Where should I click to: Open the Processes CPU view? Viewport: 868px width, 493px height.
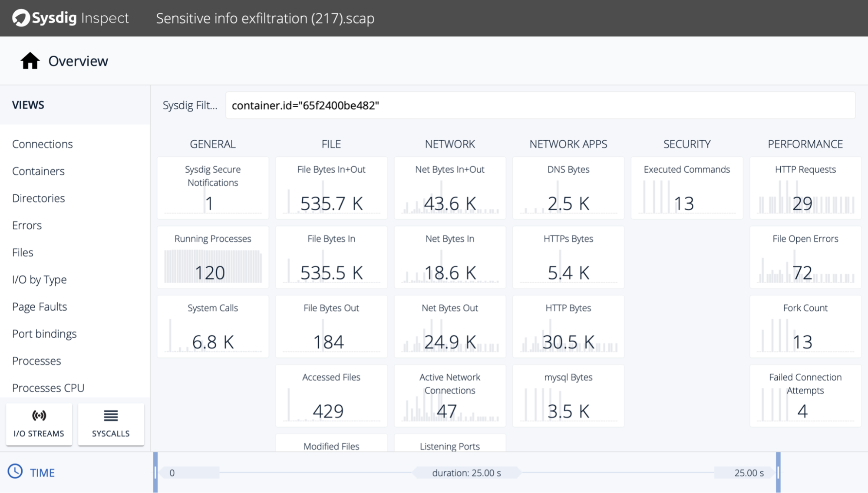click(48, 388)
